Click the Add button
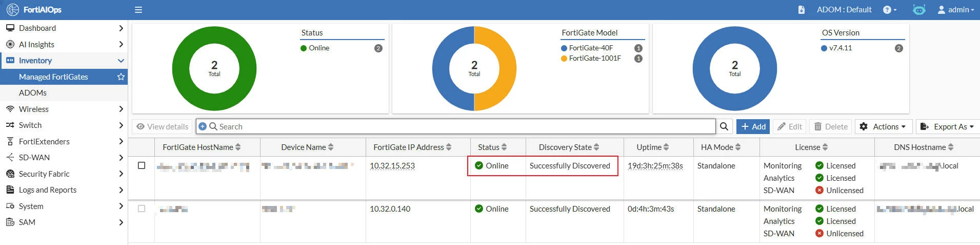 (753, 127)
